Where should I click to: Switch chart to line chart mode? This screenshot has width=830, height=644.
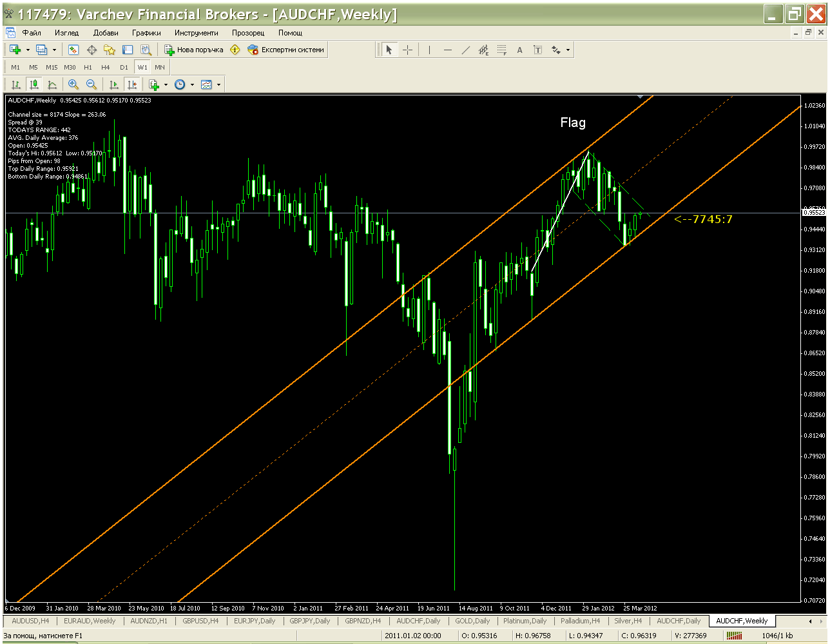click(x=52, y=84)
